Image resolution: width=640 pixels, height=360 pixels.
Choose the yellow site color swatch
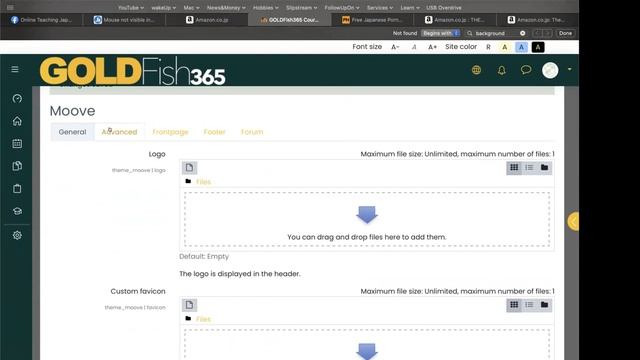pyautogui.click(x=505, y=47)
